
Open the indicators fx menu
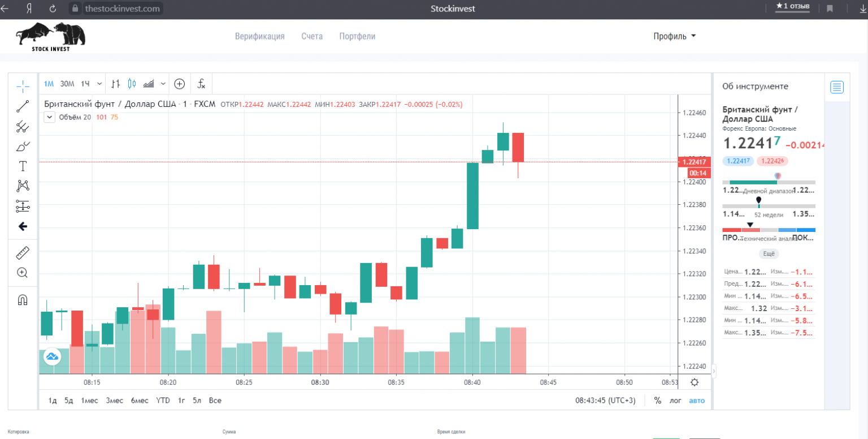click(x=202, y=84)
